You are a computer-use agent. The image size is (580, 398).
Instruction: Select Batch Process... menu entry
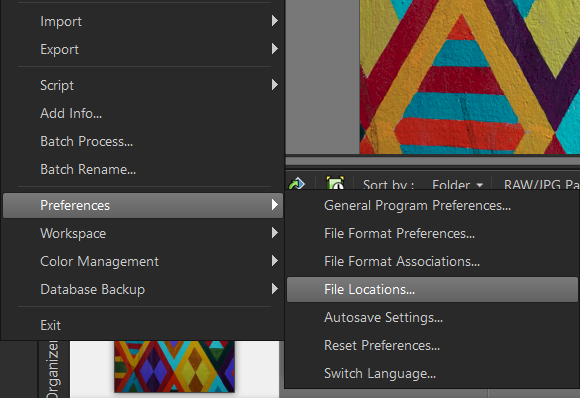click(x=143, y=141)
